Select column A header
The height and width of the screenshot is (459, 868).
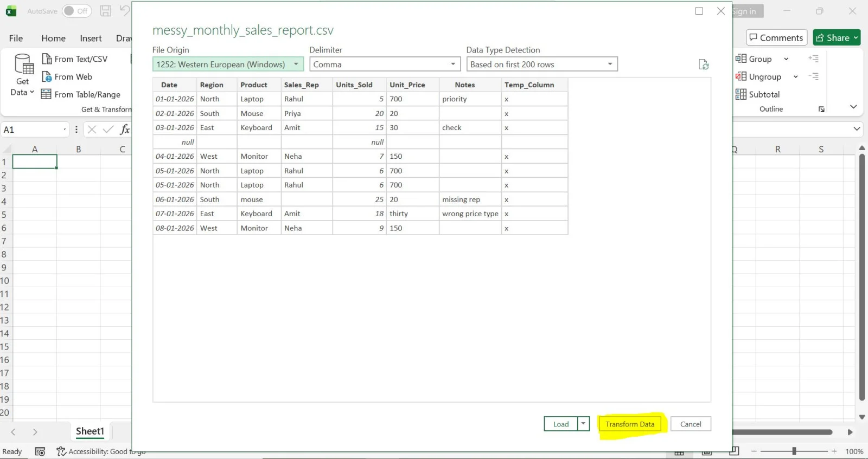(x=35, y=149)
